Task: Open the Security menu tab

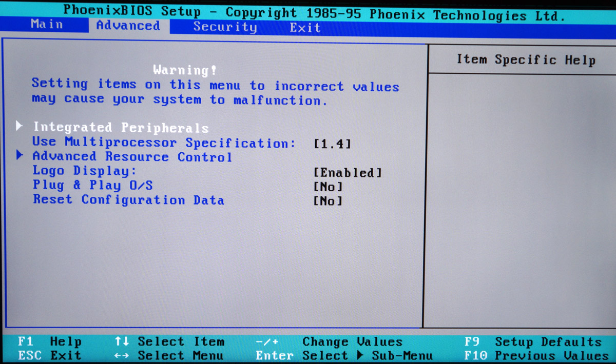Action: (x=225, y=27)
